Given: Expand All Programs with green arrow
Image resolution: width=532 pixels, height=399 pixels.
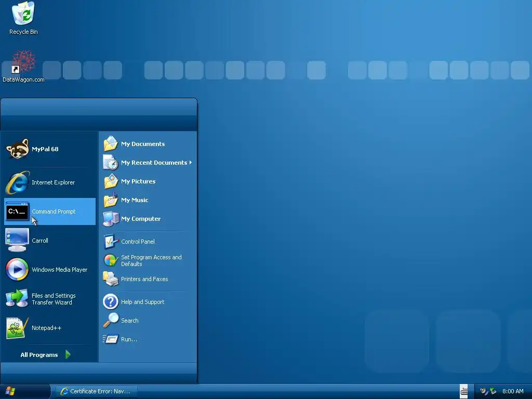Looking at the screenshot, I should tap(68, 354).
